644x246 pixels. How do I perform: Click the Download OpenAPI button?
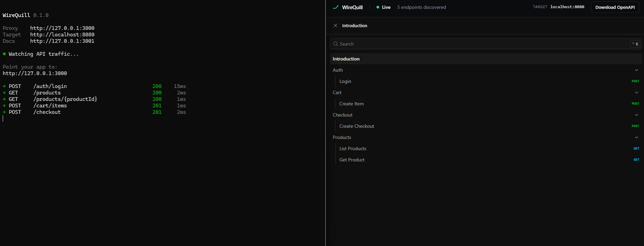pos(615,7)
